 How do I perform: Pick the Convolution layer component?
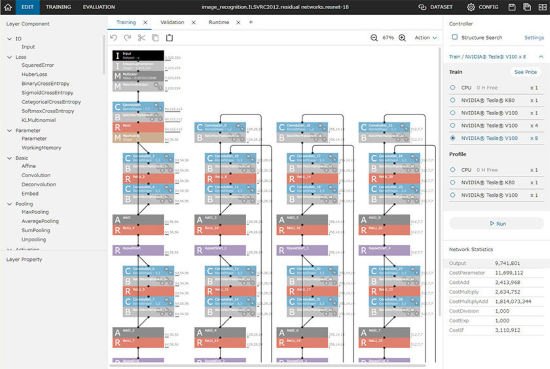point(36,175)
